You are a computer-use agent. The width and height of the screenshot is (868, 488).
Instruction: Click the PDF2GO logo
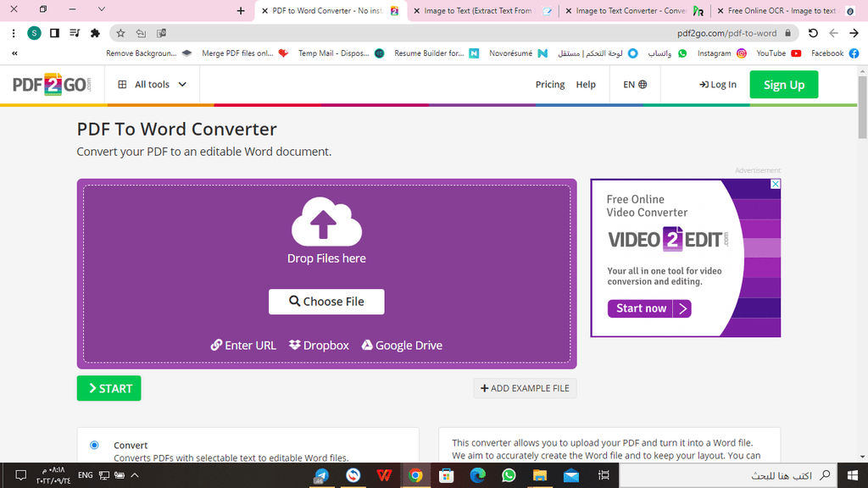coord(52,85)
